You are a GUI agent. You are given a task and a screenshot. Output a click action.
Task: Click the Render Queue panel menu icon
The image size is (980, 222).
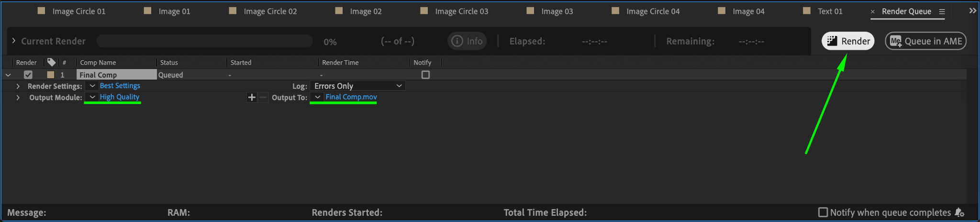(x=942, y=12)
